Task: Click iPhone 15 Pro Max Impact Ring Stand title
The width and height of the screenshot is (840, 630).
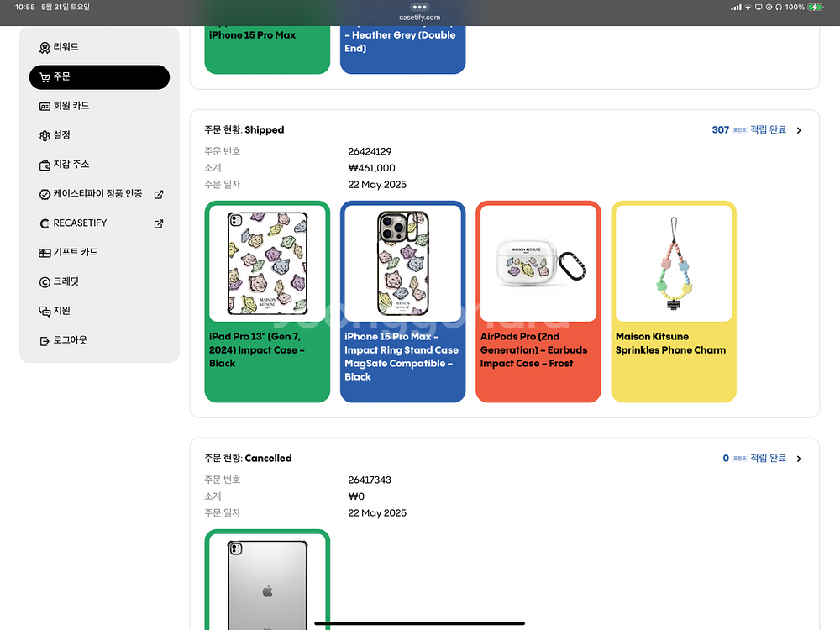Action: [402, 357]
